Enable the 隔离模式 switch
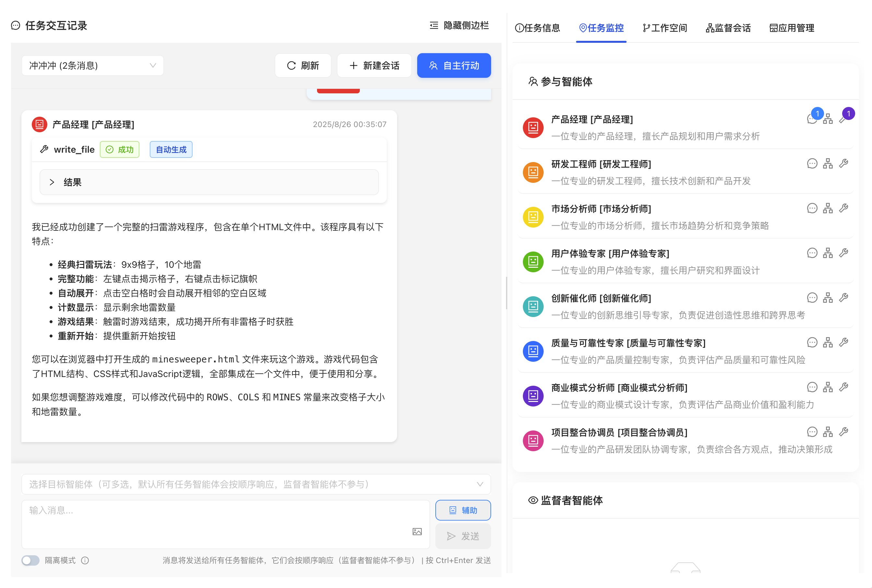Image resolution: width=872 pixels, height=588 pixels. [30, 560]
